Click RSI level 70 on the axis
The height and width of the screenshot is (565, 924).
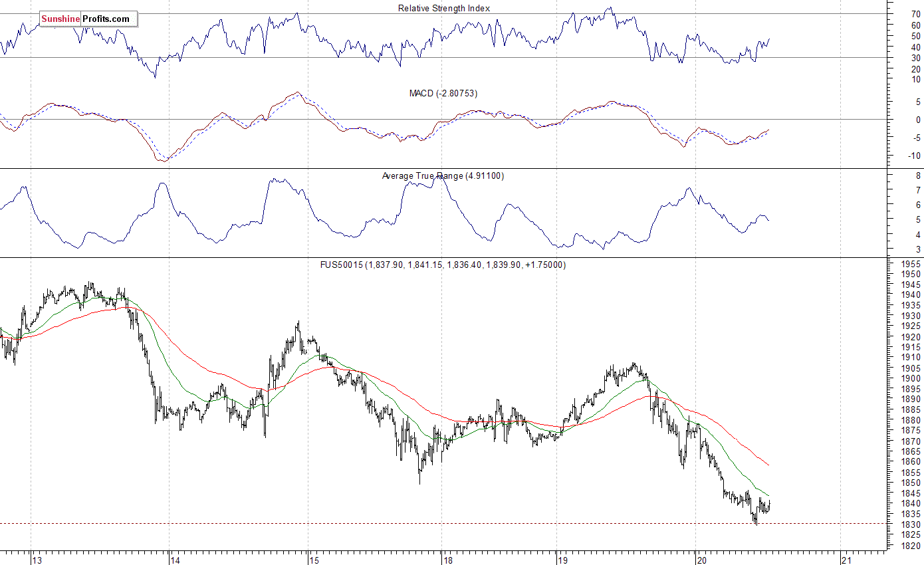916,14
